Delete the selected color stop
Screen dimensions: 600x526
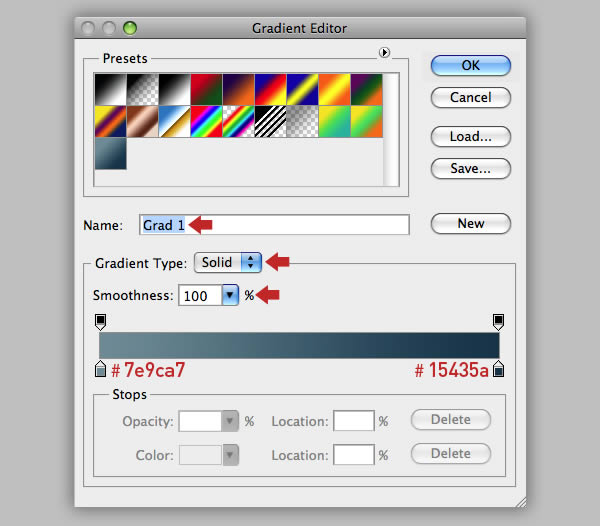pyautogui.click(x=451, y=454)
